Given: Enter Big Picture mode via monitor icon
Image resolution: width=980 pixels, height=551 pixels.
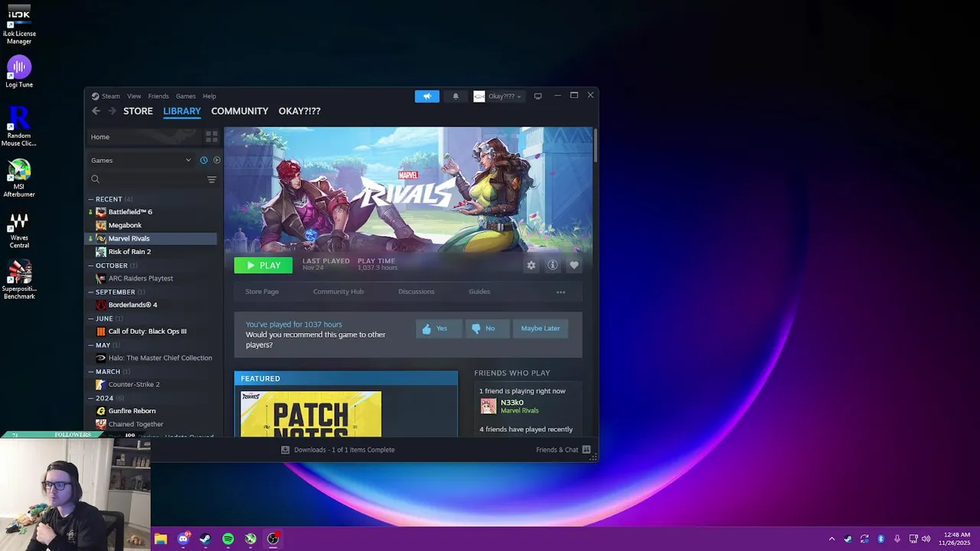Looking at the screenshot, I should click(537, 96).
